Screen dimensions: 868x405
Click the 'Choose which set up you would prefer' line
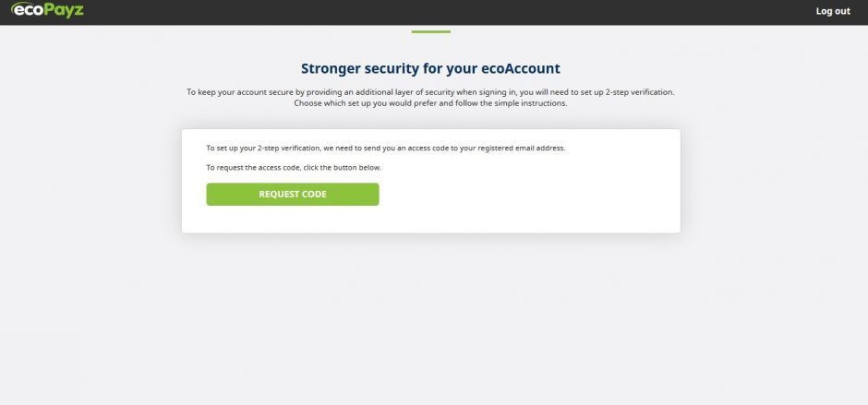[x=430, y=103]
